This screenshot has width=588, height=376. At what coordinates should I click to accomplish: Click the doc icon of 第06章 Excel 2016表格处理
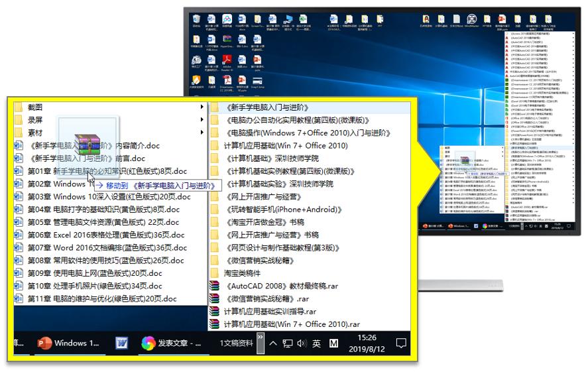pos(19,235)
